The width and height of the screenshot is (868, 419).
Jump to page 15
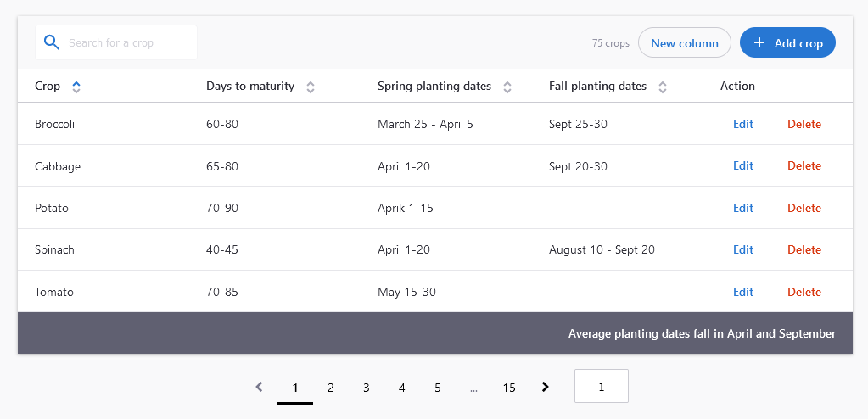pos(509,388)
